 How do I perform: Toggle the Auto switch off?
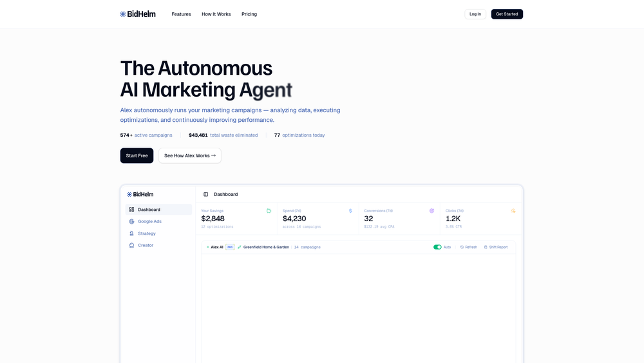437,247
